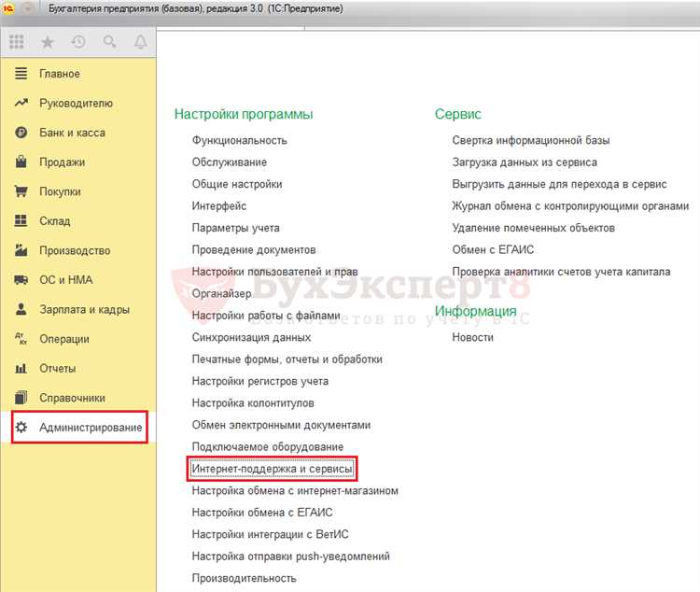
Task: Open the sections menu grid icon
Action: (17, 41)
